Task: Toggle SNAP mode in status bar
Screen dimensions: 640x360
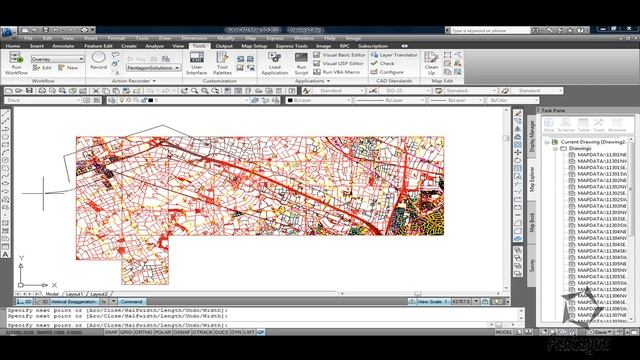Action: (111, 332)
